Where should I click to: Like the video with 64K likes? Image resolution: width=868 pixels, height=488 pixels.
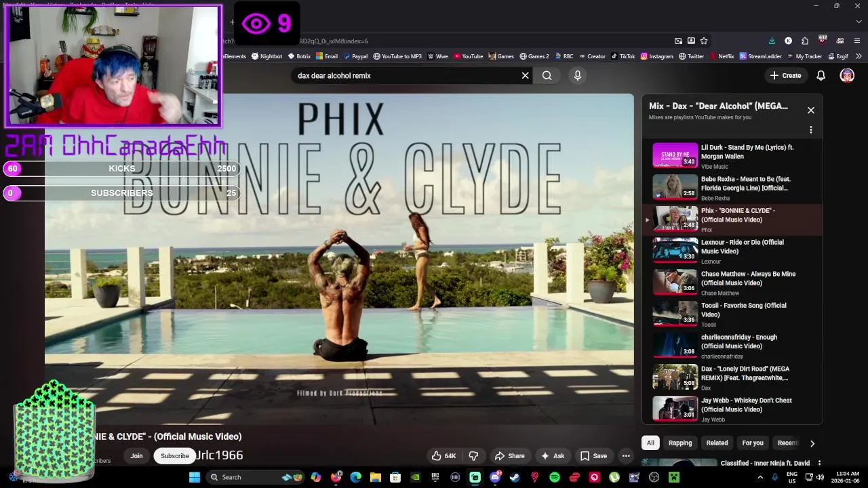point(444,455)
